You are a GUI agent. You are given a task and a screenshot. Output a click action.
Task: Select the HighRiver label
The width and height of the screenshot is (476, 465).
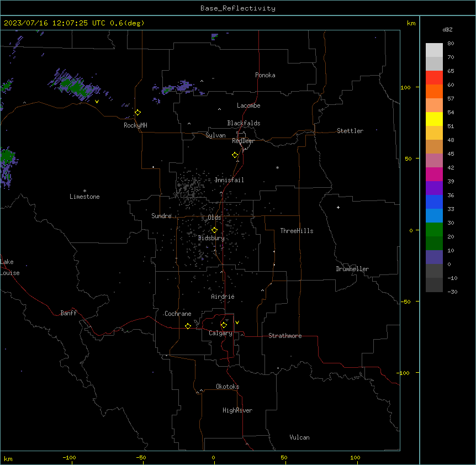(x=237, y=410)
